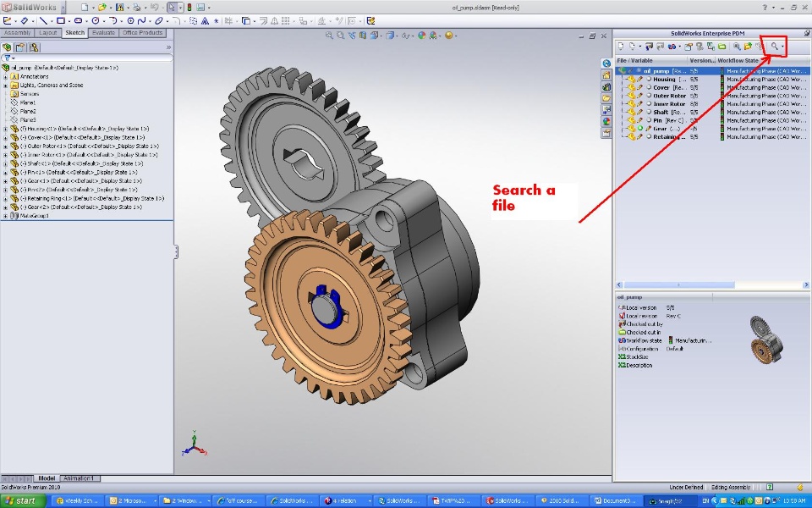Click the Section View icon in viewport toolbar
The image size is (812, 508).
coord(363,36)
